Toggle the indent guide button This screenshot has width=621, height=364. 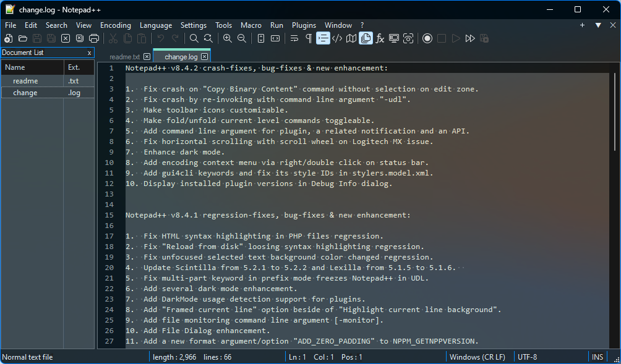tap(323, 38)
